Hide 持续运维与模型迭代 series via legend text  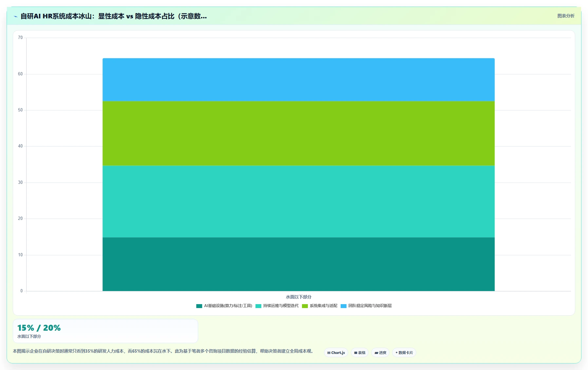281,306
